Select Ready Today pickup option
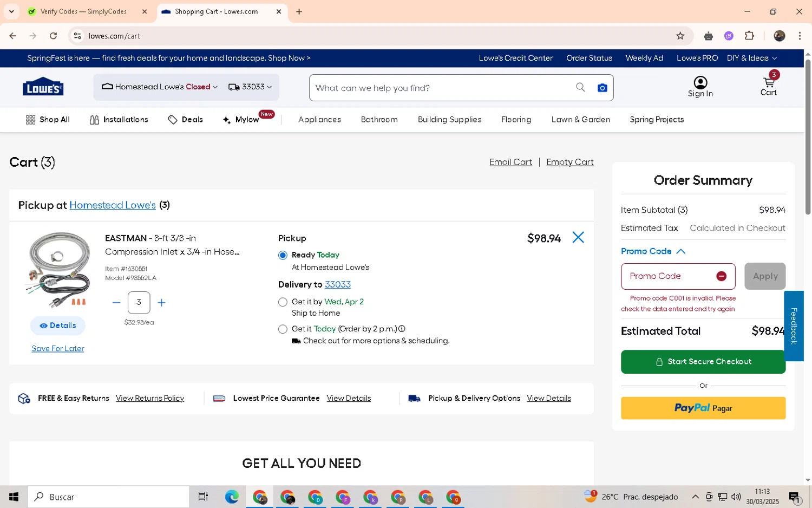 tap(283, 255)
